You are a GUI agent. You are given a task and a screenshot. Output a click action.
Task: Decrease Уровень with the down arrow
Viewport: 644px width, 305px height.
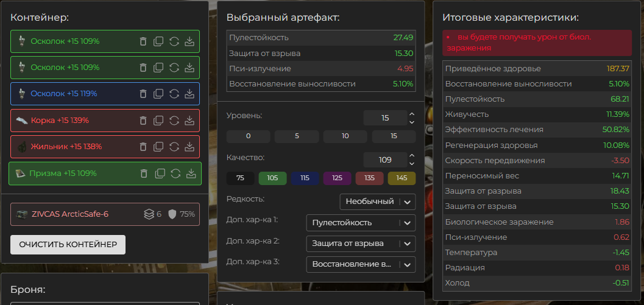tap(412, 122)
